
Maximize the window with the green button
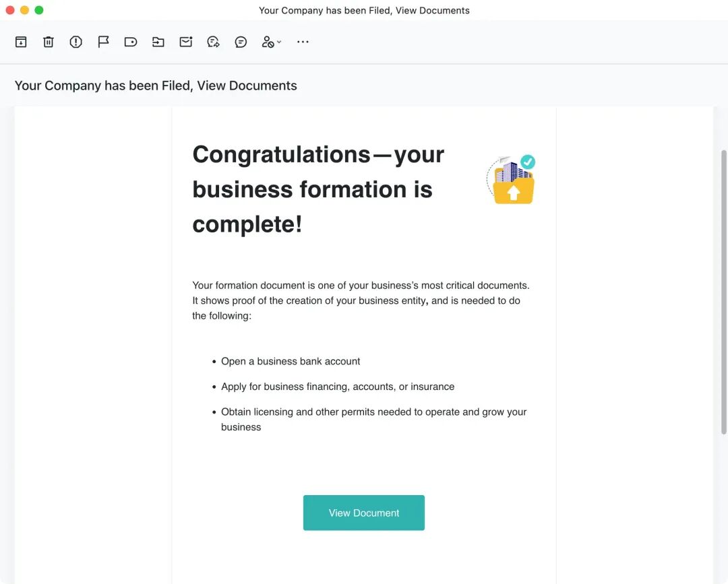pos(39,10)
